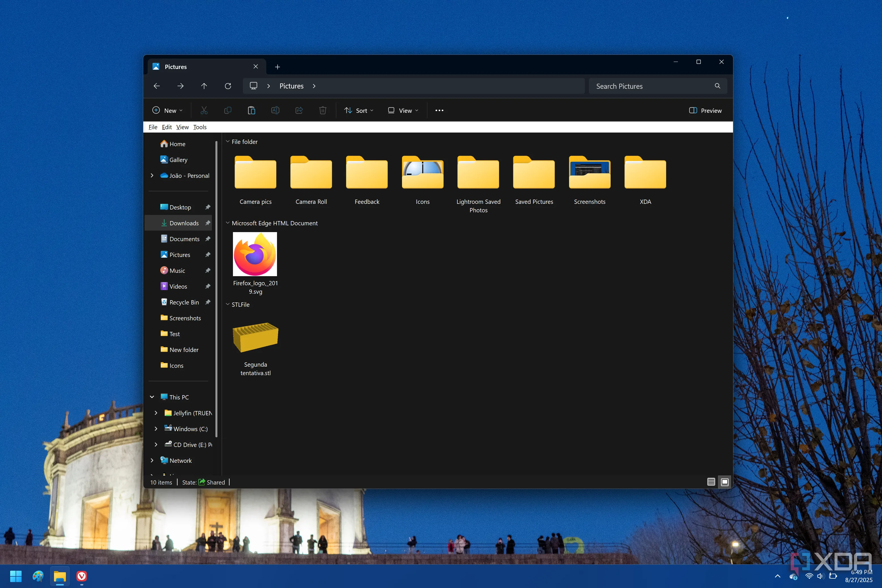Open the Edit menu
Image resolution: width=882 pixels, height=588 pixels.
[167, 127]
